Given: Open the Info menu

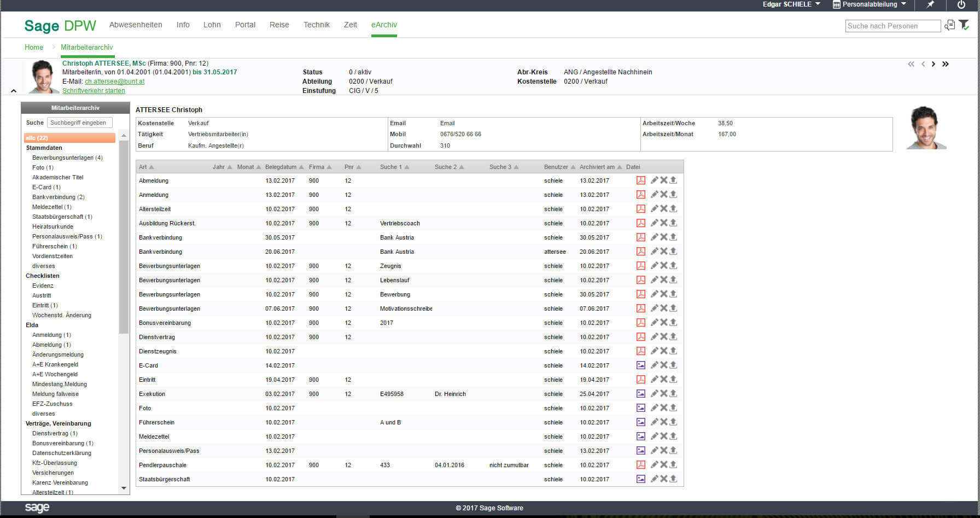Looking at the screenshot, I should (x=183, y=25).
